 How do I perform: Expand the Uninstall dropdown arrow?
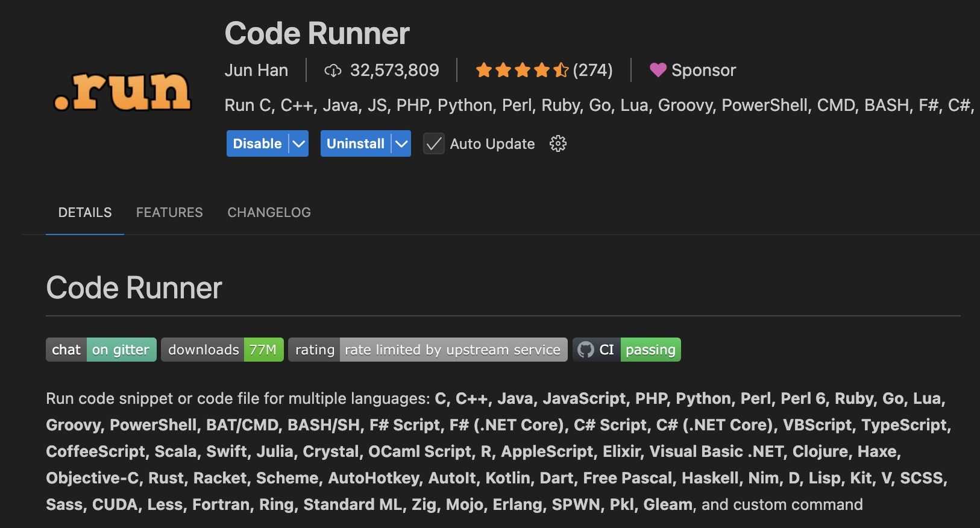[x=401, y=143]
